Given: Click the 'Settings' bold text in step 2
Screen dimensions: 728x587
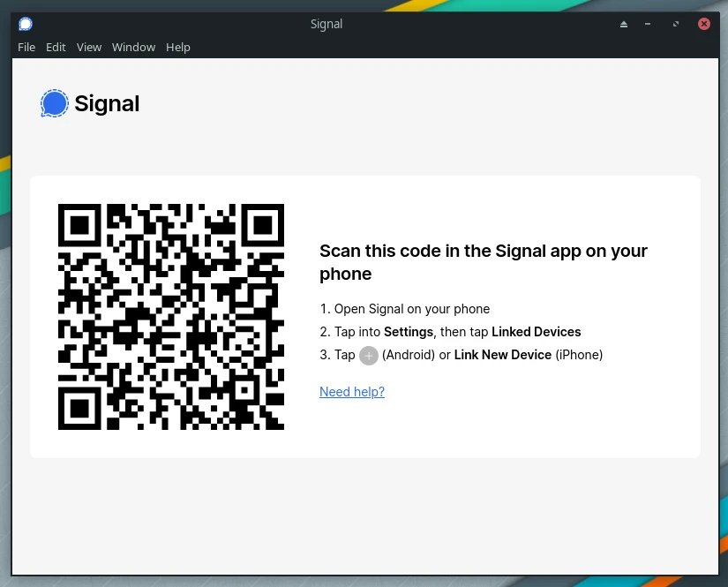Looking at the screenshot, I should [409, 332].
